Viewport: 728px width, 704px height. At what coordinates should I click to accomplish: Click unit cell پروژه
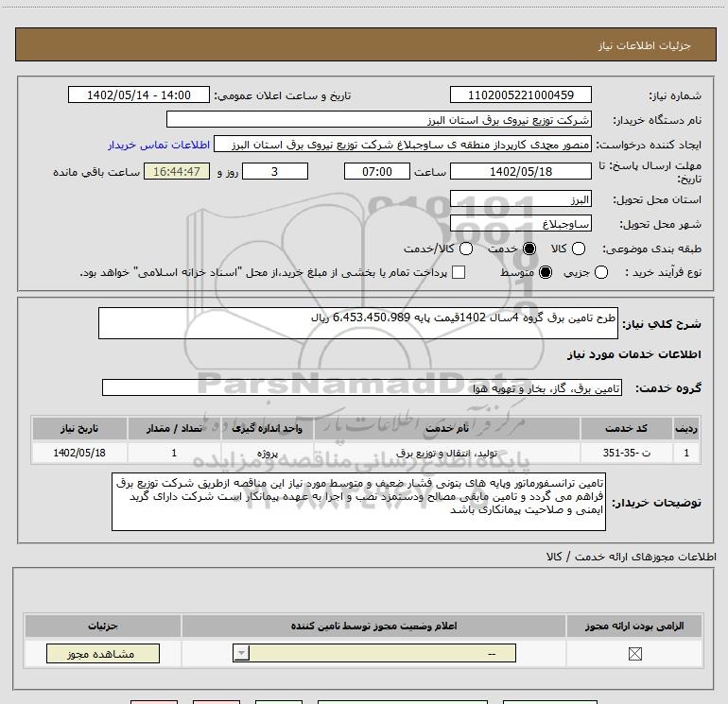[x=268, y=453]
